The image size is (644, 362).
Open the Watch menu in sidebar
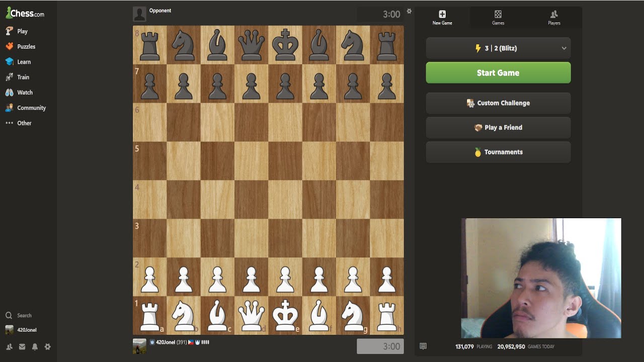[19, 93]
